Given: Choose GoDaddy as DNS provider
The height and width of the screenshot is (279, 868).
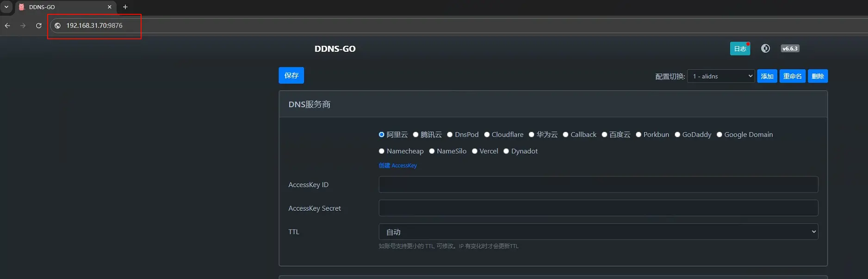Looking at the screenshot, I should (677, 134).
